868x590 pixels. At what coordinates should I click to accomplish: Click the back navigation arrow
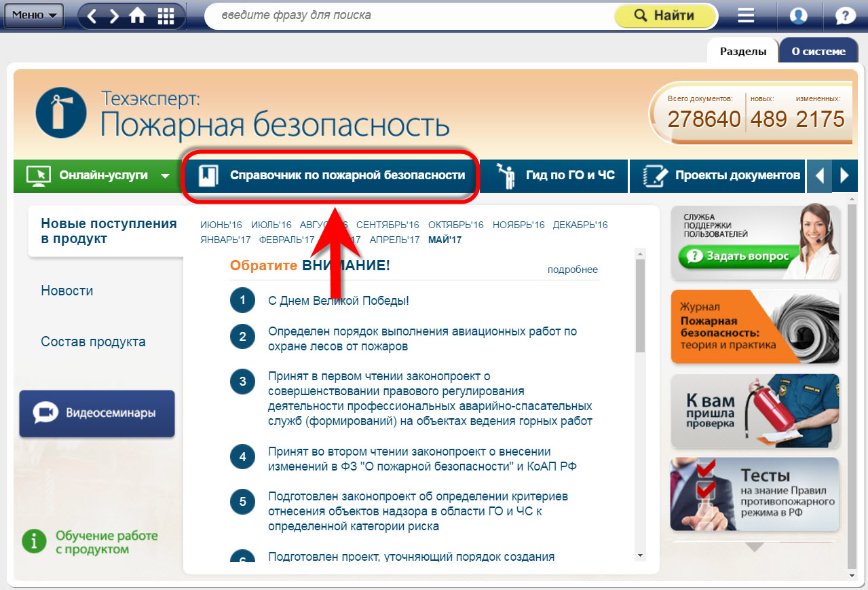click(x=93, y=16)
